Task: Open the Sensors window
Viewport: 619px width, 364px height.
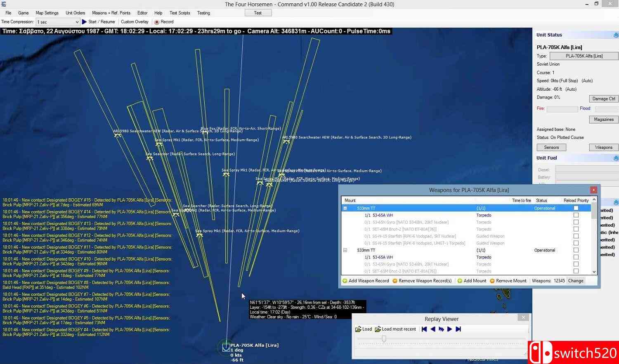Action: (x=551, y=147)
